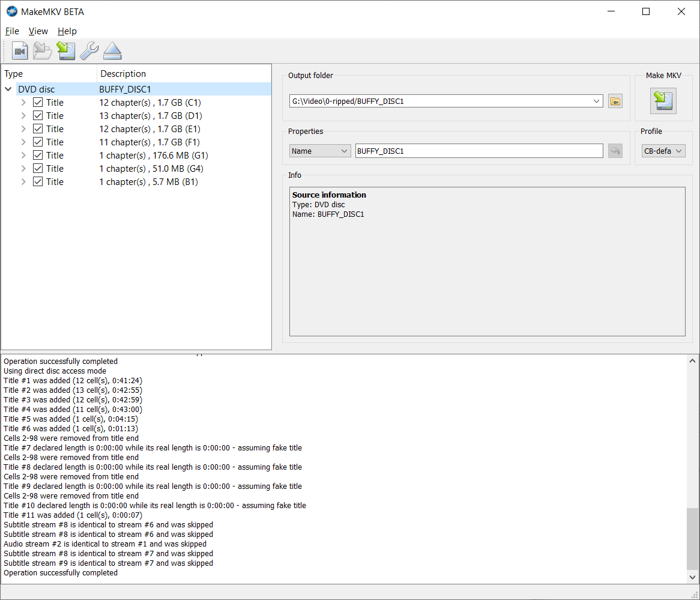Click the revert arrow beside the name field
Viewport: 700px width, 600px height.
(x=615, y=151)
